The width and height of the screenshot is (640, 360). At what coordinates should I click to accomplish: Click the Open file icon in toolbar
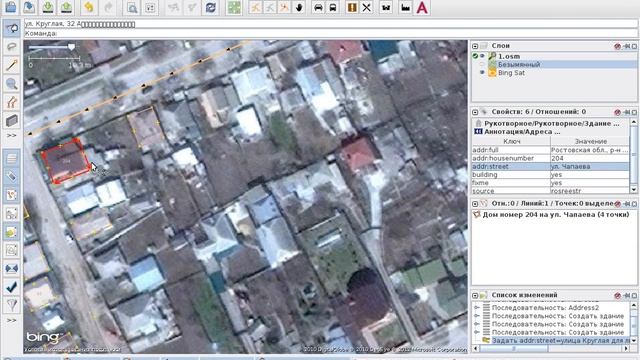point(11,7)
